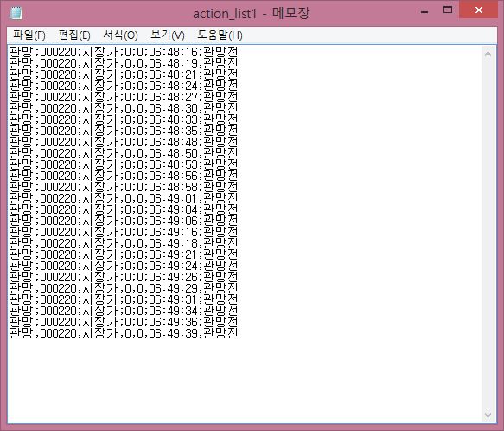This screenshot has height=431, width=504.
Task: Close the action_list1 Notepad window
Action: tap(479, 10)
